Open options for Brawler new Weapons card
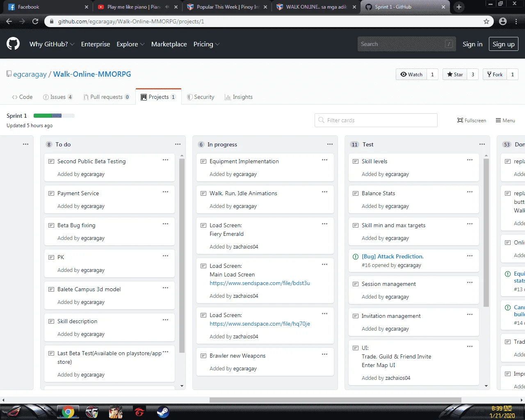 [x=324, y=354]
